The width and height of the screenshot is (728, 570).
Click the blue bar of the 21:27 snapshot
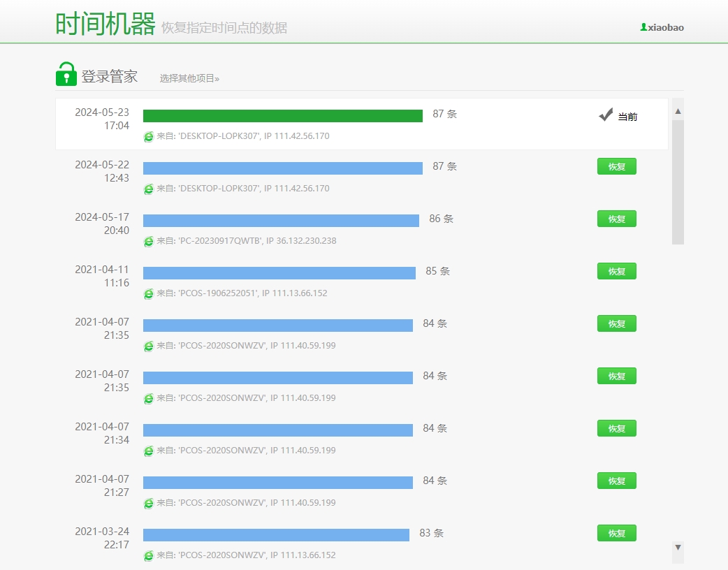(x=277, y=482)
